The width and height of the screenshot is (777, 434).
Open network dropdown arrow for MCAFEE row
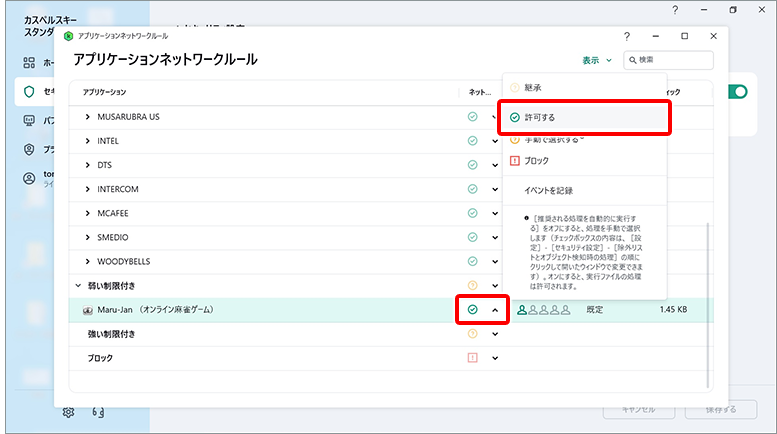[x=495, y=214]
